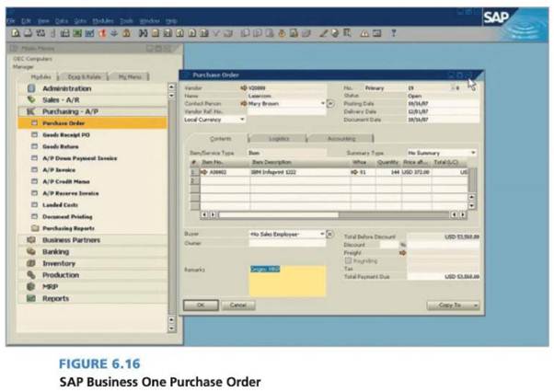Click the Inventory module icon

(x=30, y=263)
